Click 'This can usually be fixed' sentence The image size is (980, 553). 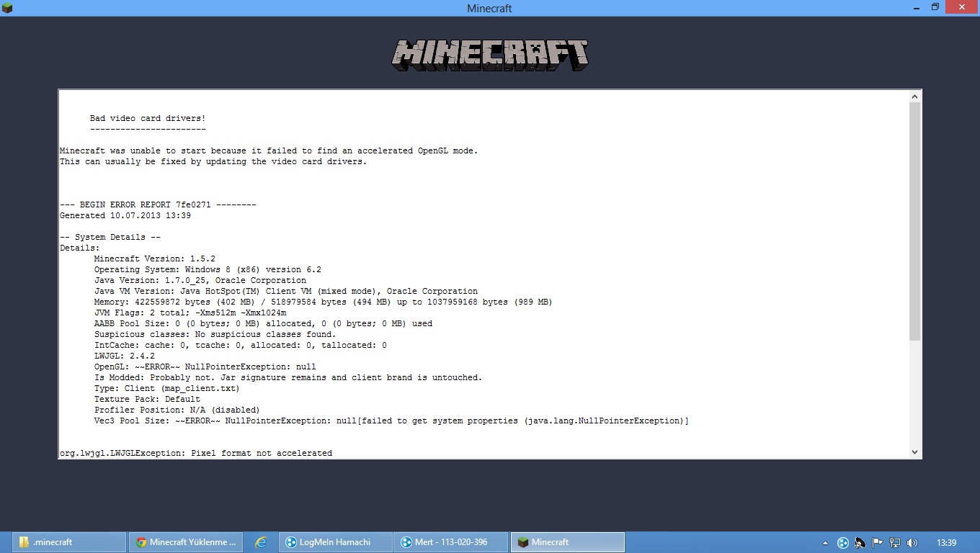click(x=213, y=161)
